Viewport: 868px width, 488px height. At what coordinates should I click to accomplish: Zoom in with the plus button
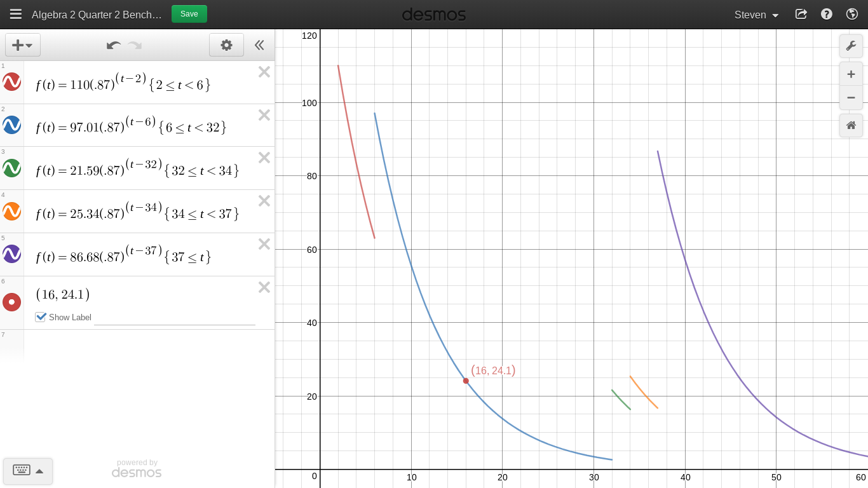tap(851, 74)
